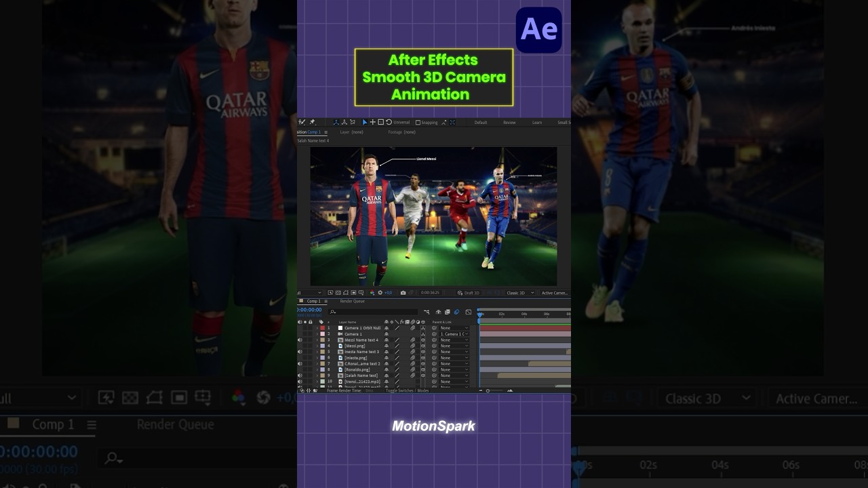Select the [Ronaldo.png] layer
The image size is (868, 488).
click(357, 369)
